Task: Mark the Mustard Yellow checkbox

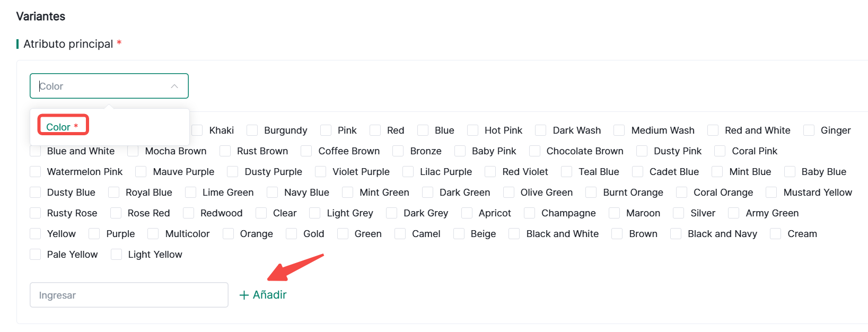Action: pos(771,193)
